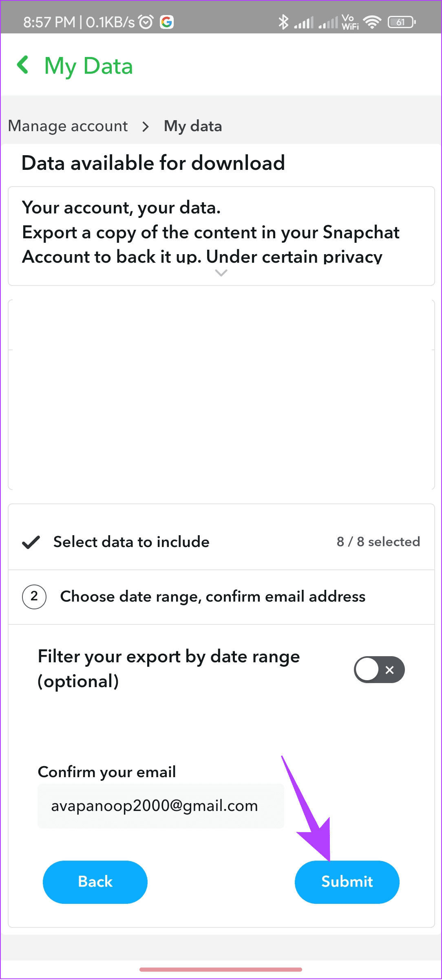Click the step 2 circle icon

(x=34, y=597)
